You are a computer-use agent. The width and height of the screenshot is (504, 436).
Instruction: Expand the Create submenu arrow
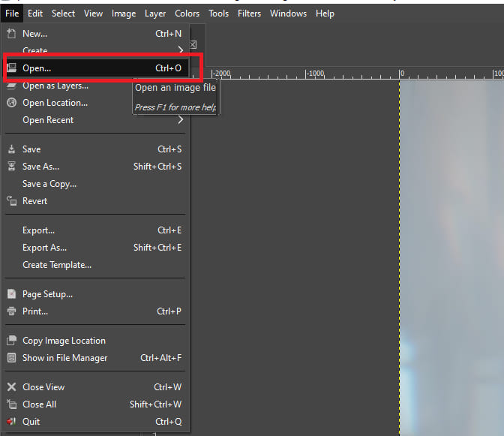point(181,50)
